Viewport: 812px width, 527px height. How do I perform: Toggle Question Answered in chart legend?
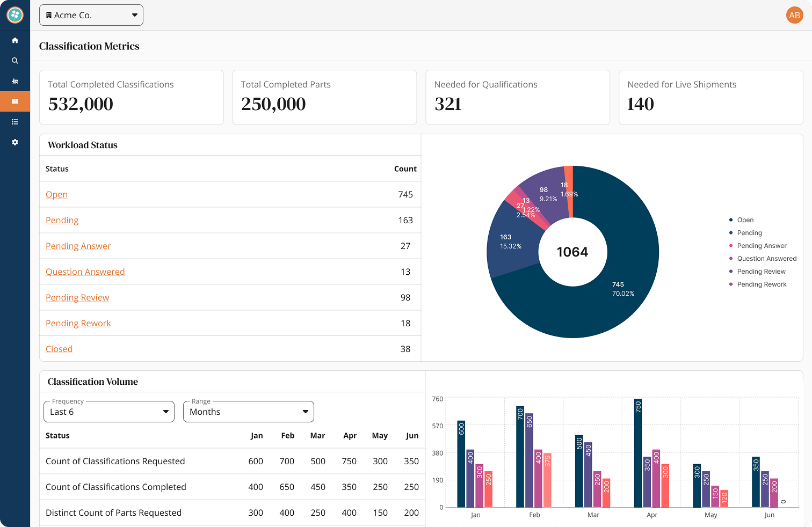pos(763,259)
